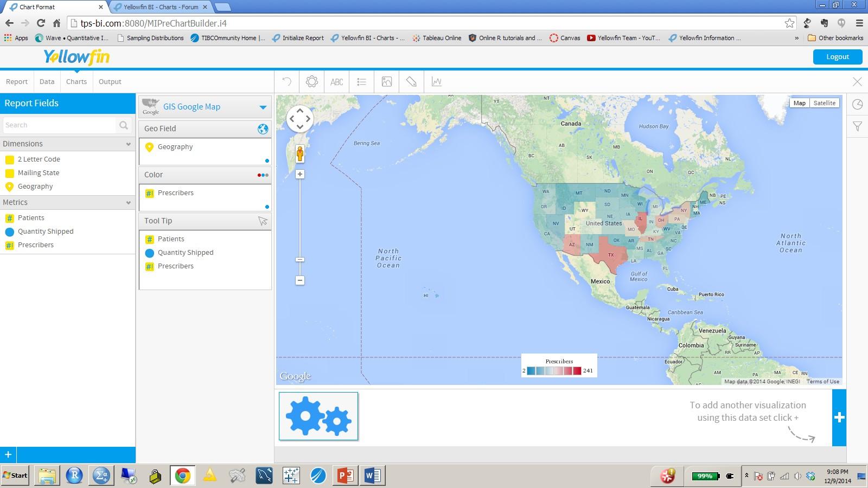868x488 pixels.
Task: Open the PowerPoint icon in the taskbar
Action: tap(345, 476)
